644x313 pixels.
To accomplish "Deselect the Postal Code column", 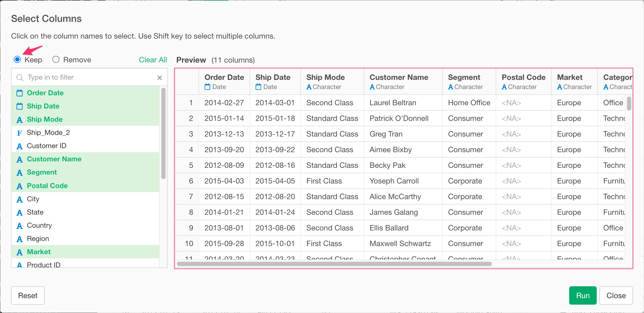I will (x=47, y=186).
